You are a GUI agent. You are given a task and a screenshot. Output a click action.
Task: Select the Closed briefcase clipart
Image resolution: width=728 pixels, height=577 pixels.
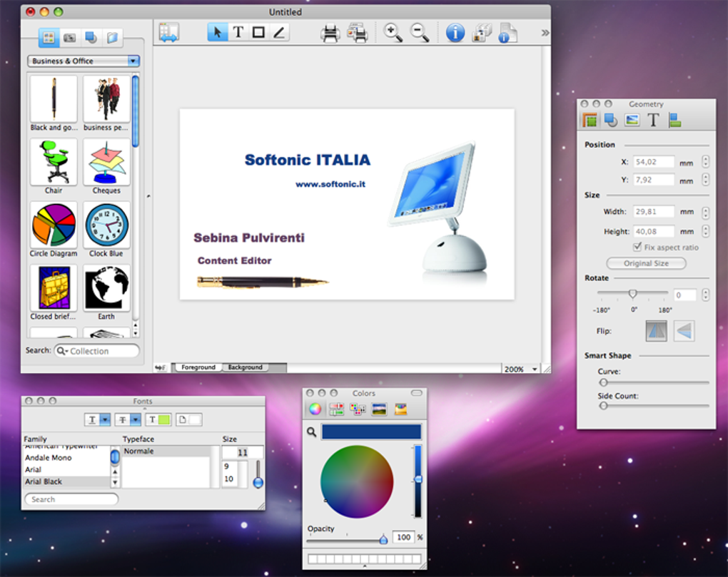pos(54,288)
